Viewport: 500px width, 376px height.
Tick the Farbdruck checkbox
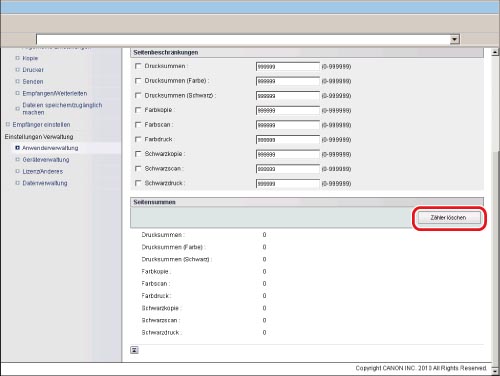[x=138, y=139]
